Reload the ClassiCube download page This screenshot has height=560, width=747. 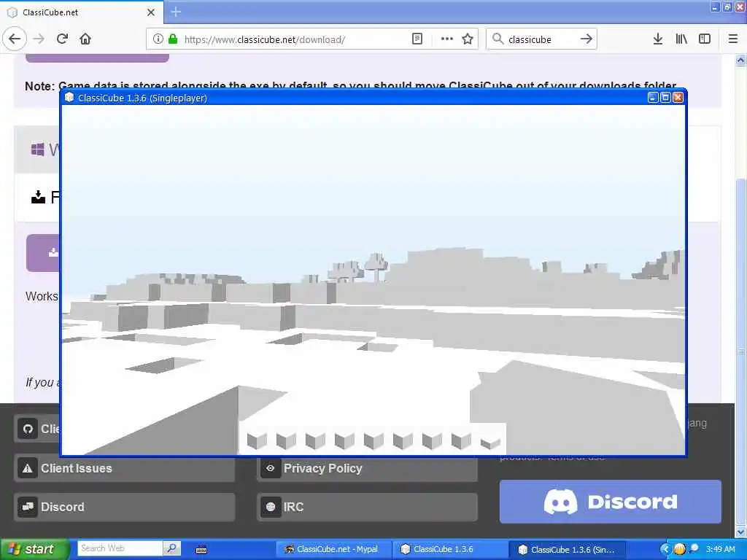(x=62, y=39)
